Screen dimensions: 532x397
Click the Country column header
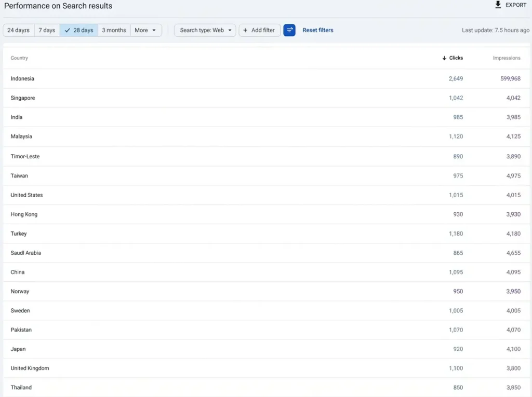(19, 58)
